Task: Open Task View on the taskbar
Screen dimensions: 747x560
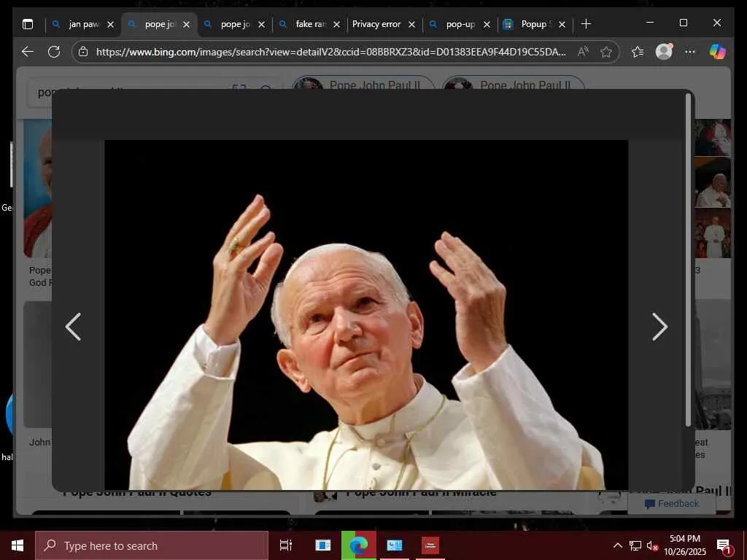Action: tap(285, 545)
